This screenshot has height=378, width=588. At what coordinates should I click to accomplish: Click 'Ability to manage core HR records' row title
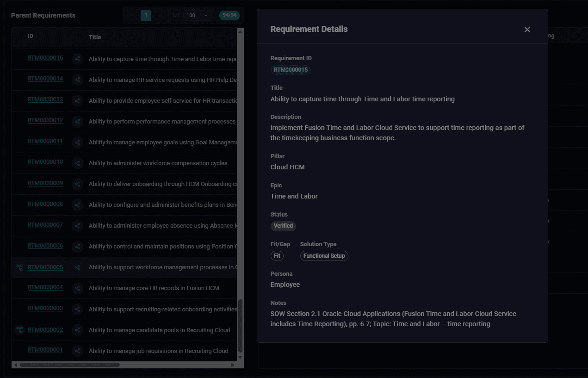[154, 288]
